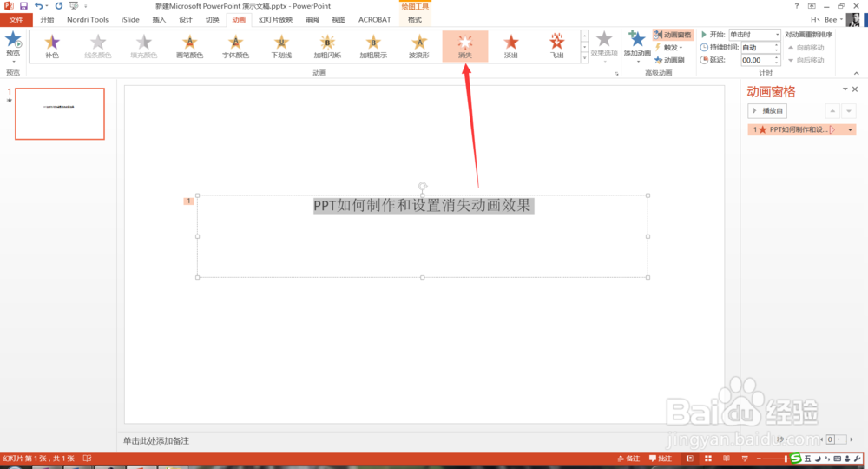Click the zoom slider handle in status bar
The height and width of the screenshot is (469, 868).
point(786,459)
